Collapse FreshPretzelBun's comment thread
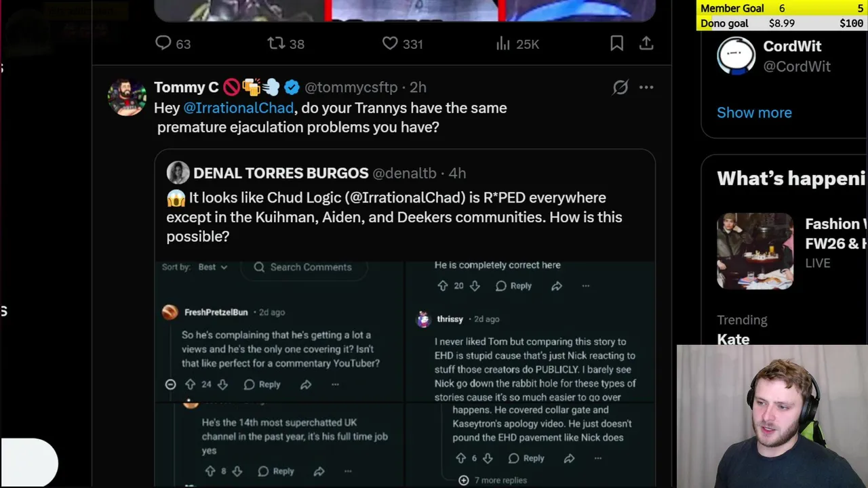 pyautogui.click(x=170, y=384)
